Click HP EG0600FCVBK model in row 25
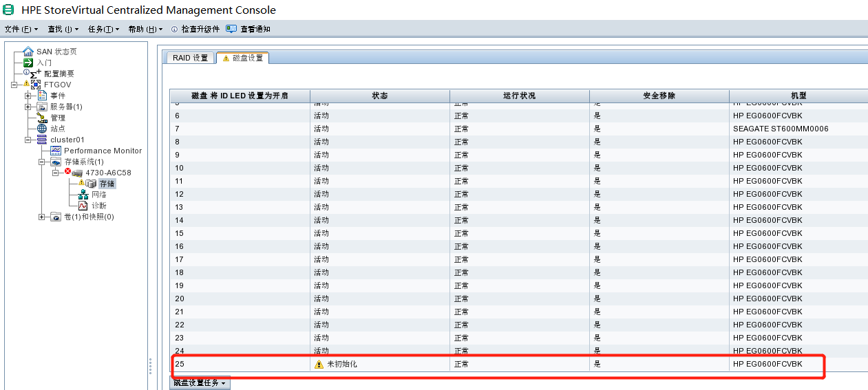 click(x=768, y=365)
